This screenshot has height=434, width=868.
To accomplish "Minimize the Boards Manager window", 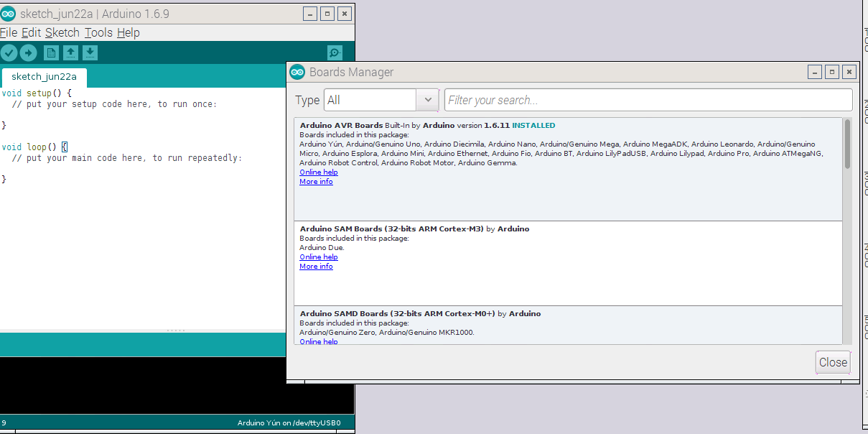I will [x=814, y=72].
